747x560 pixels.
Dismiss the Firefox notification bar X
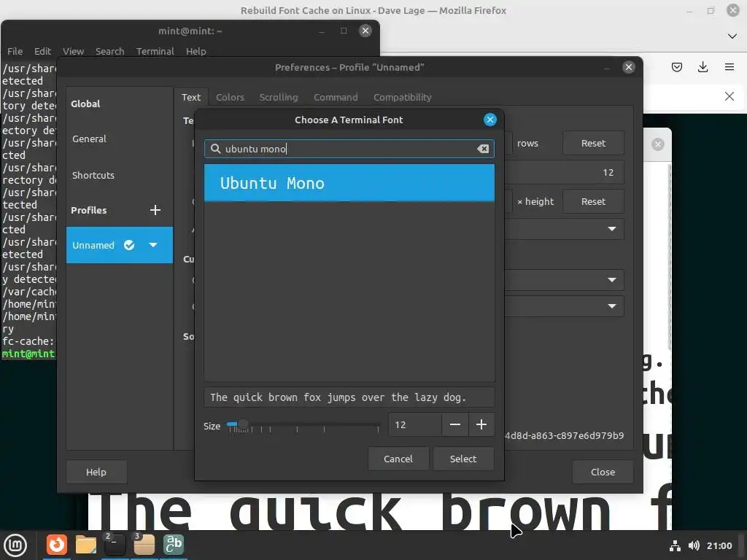click(729, 97)
